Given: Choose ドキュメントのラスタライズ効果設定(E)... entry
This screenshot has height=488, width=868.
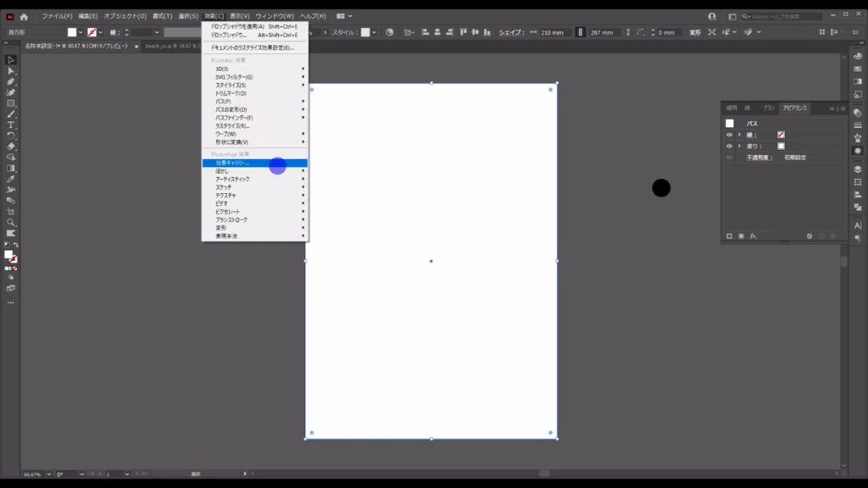Looking at the screenshot, I should point(254,47).
